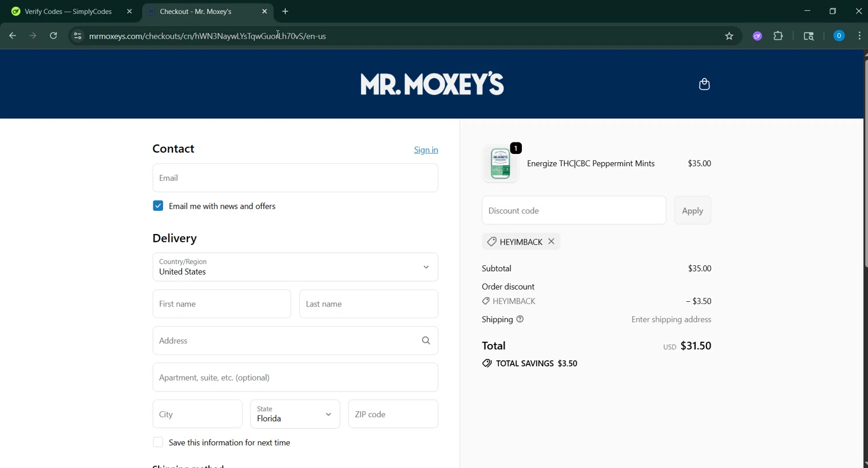Click the $31.50 total amount

pos(696,346)
